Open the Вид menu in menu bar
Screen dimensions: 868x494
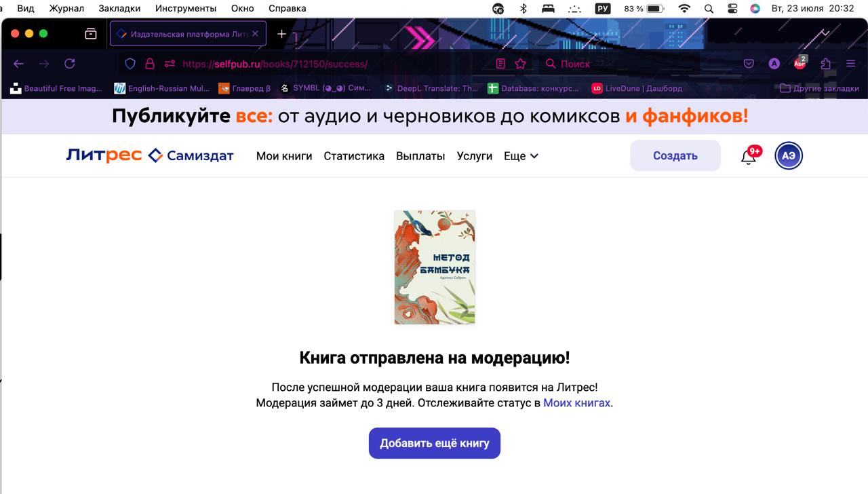(26, 8)
